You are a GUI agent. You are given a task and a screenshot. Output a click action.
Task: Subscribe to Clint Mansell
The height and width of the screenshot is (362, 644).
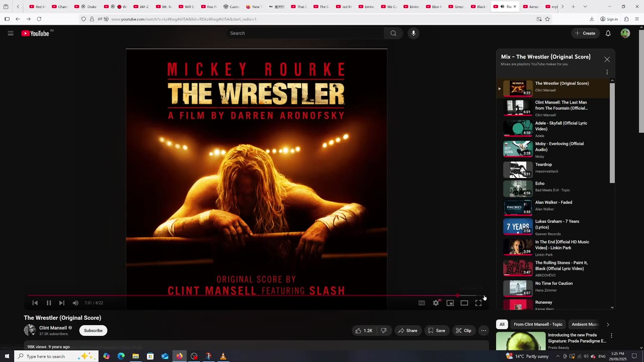93,330
